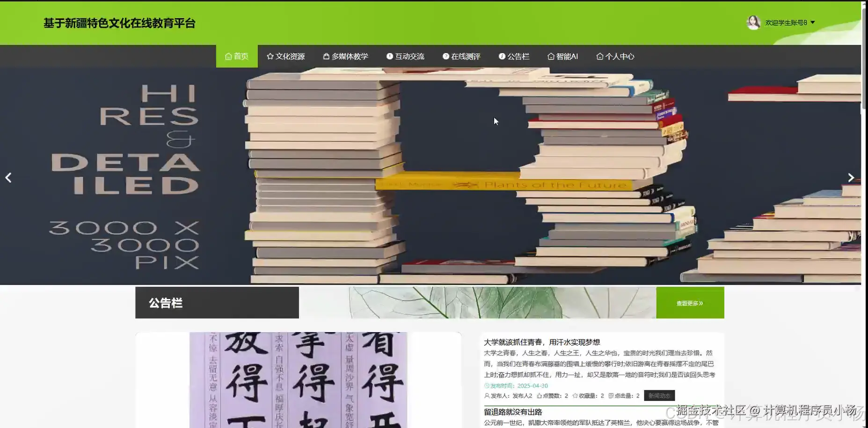
Task: Click the exclamation icon on 互动交流
Action: pos(390,56)
